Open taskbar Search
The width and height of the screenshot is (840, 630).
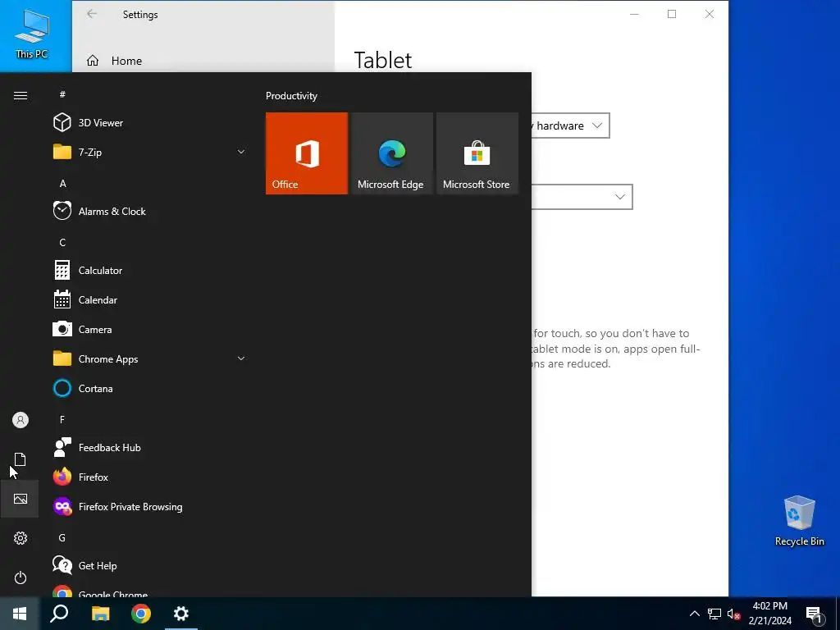click(59, 614)
